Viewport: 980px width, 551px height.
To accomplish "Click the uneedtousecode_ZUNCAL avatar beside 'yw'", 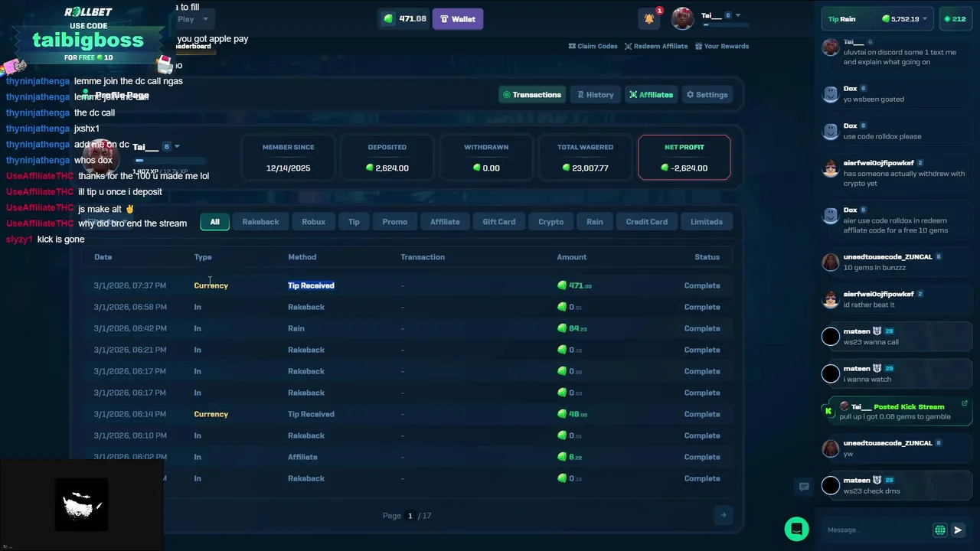I will tap(831, 448).
